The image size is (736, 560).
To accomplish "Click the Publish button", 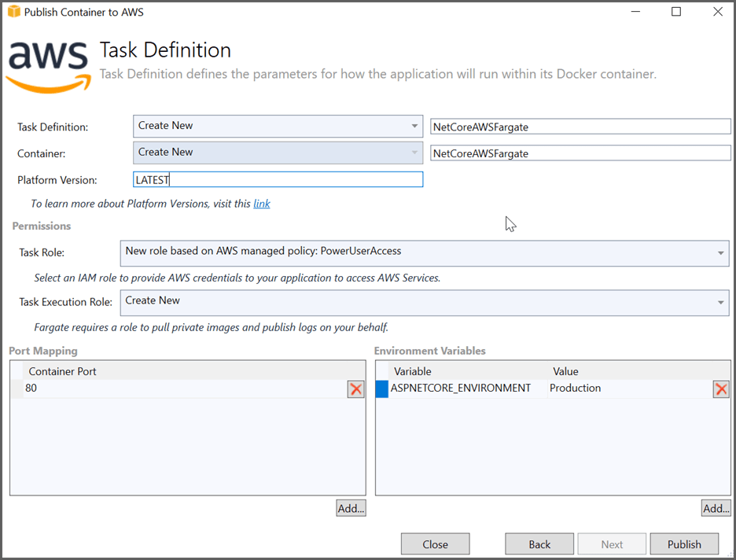I will (x=684, y=543).
